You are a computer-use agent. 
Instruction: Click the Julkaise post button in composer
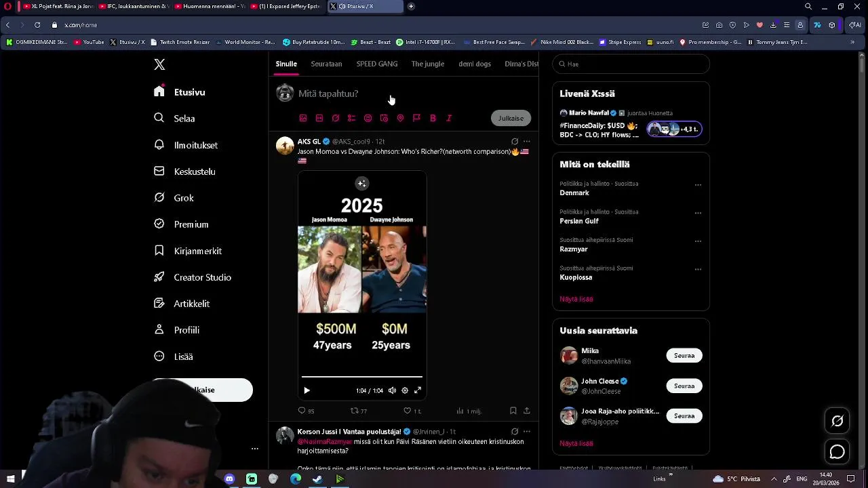(x=511, y=118)
